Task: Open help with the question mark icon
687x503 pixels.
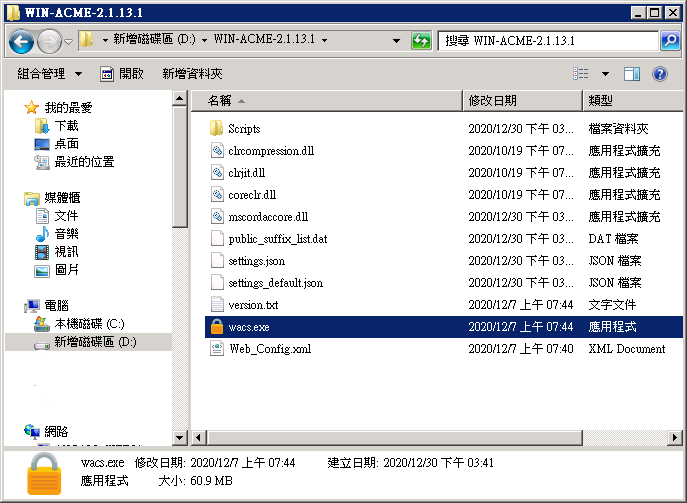Action: click(x=659, y=74)
